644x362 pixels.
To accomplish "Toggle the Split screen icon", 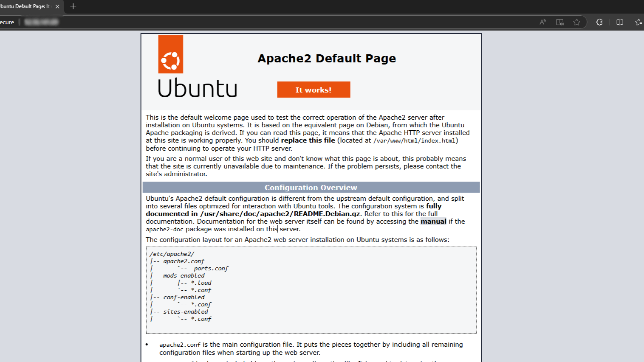I will (620, 22).
